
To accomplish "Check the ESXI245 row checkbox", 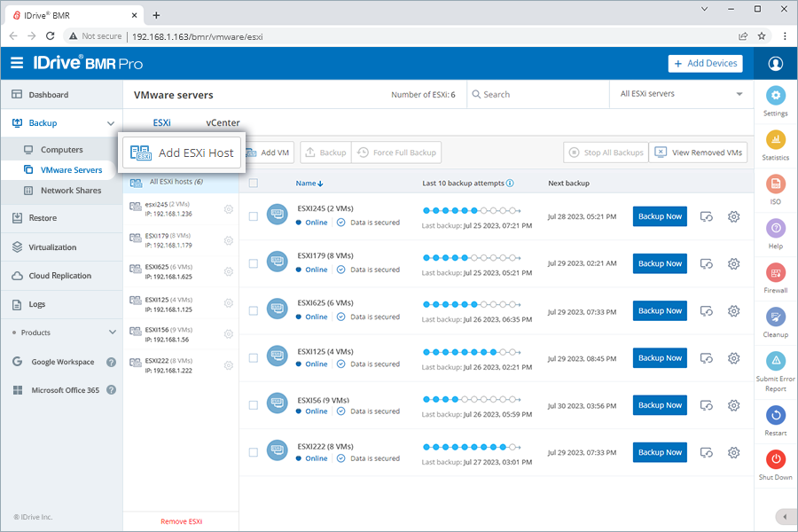I will [x=254, y=216].
